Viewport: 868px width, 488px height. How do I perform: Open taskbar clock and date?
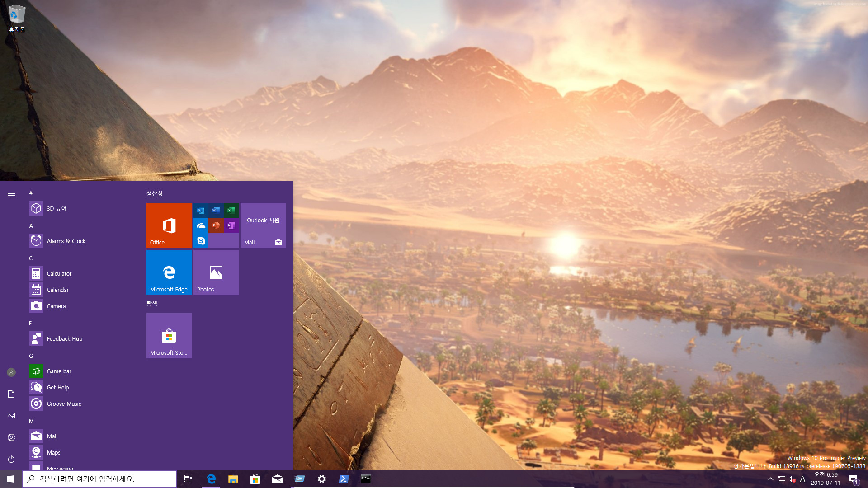826,479
